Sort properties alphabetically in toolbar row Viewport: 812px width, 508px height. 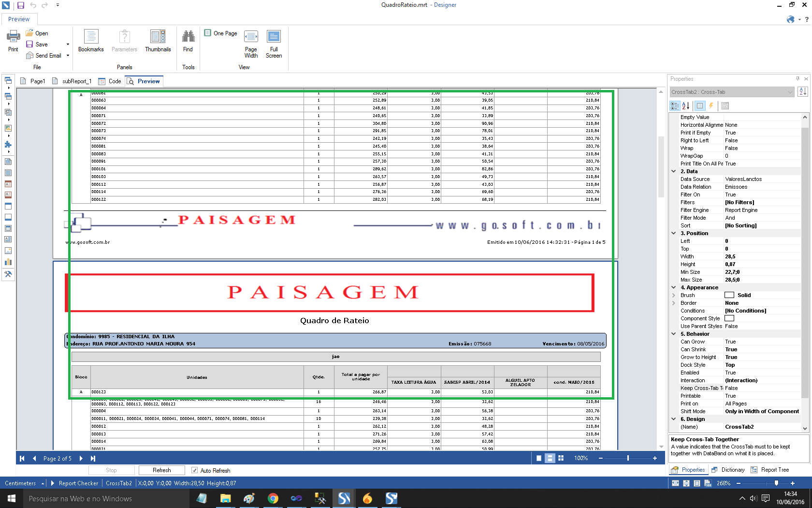[x=685, y=106]
